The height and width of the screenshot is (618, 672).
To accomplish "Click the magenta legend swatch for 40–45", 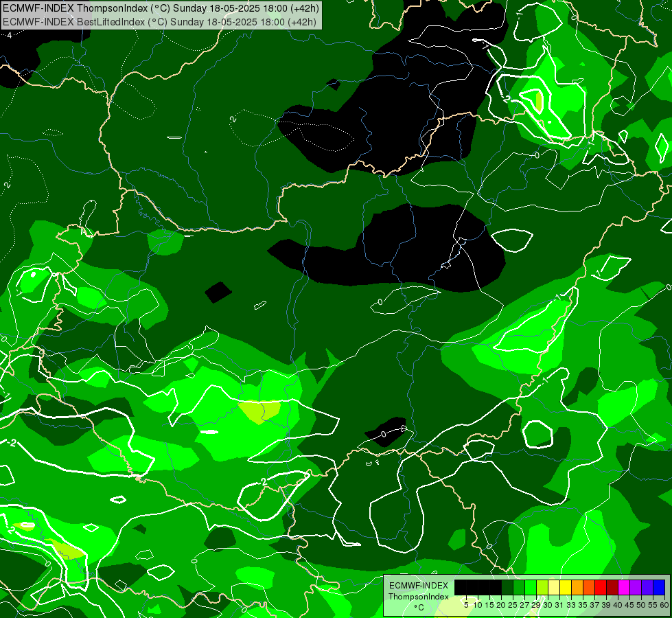I will pyautogui.click(x=623, y=587).
